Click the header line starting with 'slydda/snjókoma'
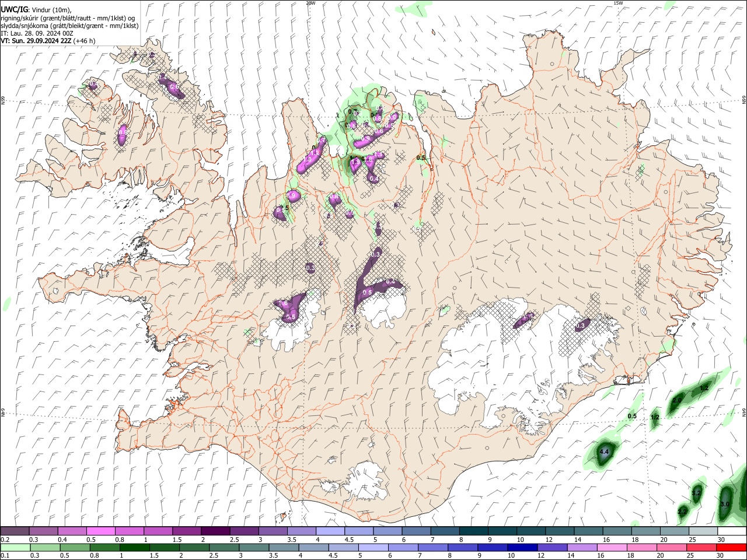This screenshot has width=747, height=560. (x=69, y=26)
